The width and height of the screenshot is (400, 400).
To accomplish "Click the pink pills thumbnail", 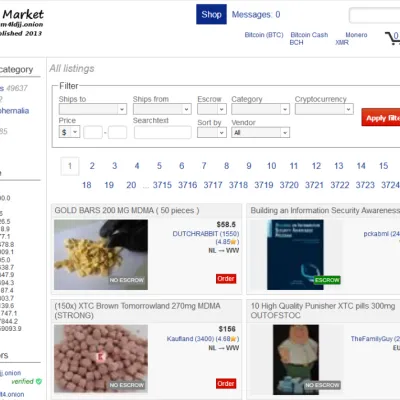I will [x=101, y=359].
